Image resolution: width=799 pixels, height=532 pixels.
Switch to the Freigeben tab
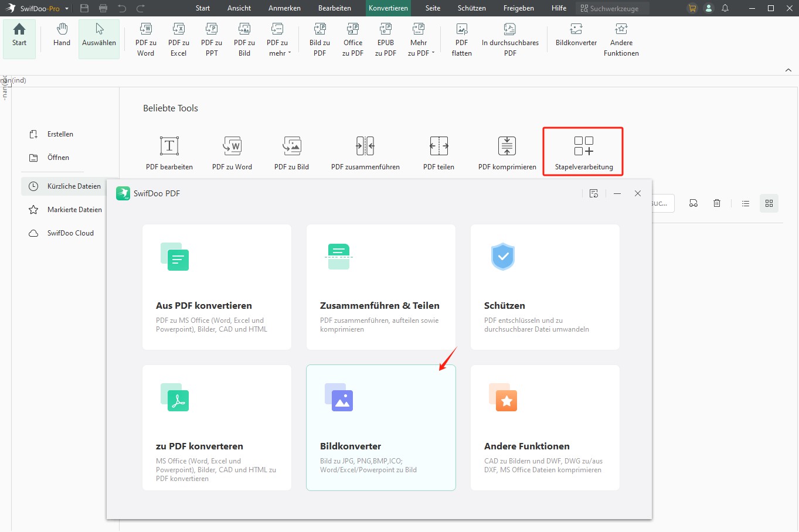coord(519,8)
